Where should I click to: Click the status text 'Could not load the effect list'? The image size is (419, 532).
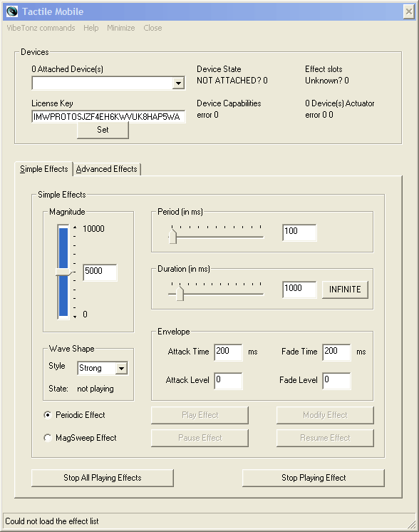tap(52, 521)
